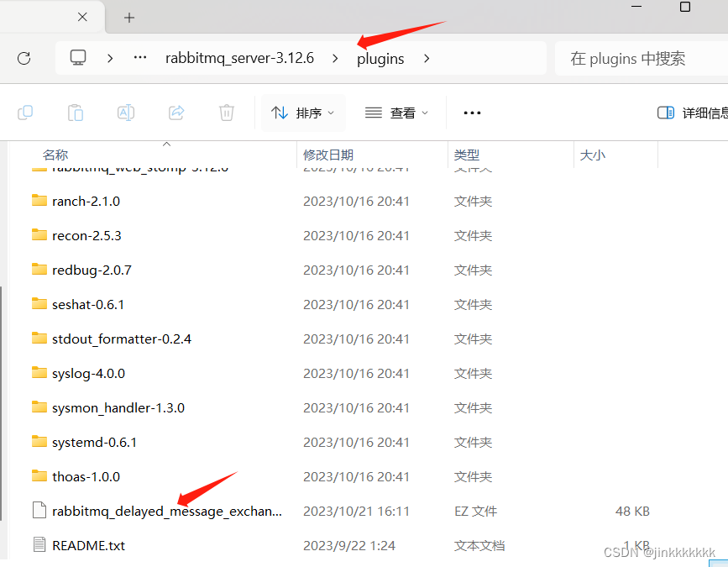Expand chevron after rabbitmq_server-3.12.6
The image size is (728, 567).
[x=335, y=59]
